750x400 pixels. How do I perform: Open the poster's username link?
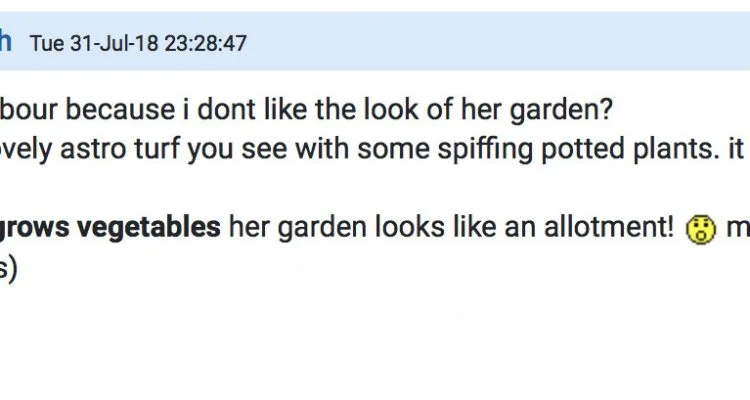5,42
